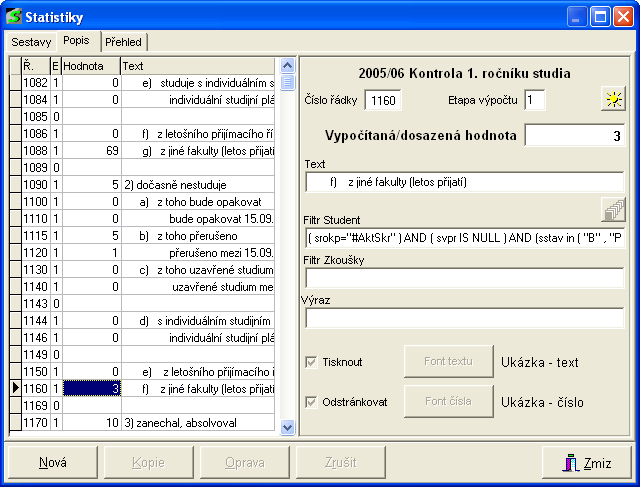The width and height of the screenshot is (640, 487).
Task: Select the Popis tab
Action: click(x=76, y=40)
